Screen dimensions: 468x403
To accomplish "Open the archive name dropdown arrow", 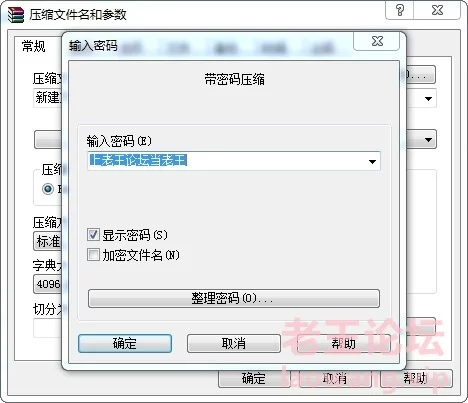I will coord(428,99).
